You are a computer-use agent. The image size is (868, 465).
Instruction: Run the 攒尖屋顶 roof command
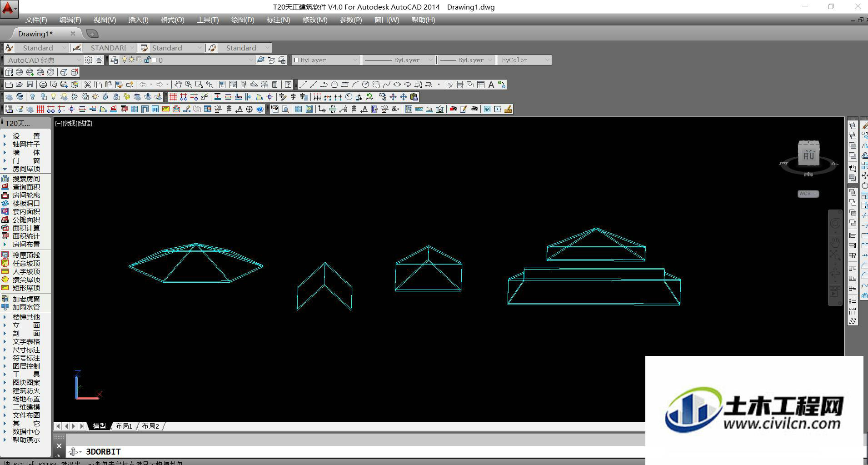coord(26,280)
